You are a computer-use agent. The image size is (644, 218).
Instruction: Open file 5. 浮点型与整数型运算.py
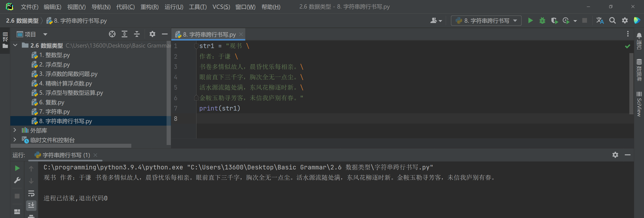(x=67, y=93)
